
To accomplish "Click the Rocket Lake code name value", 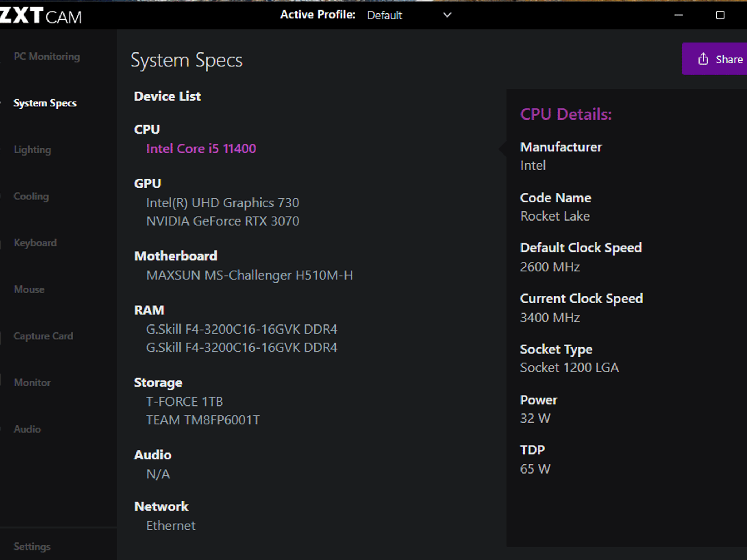I will (555, 216).
